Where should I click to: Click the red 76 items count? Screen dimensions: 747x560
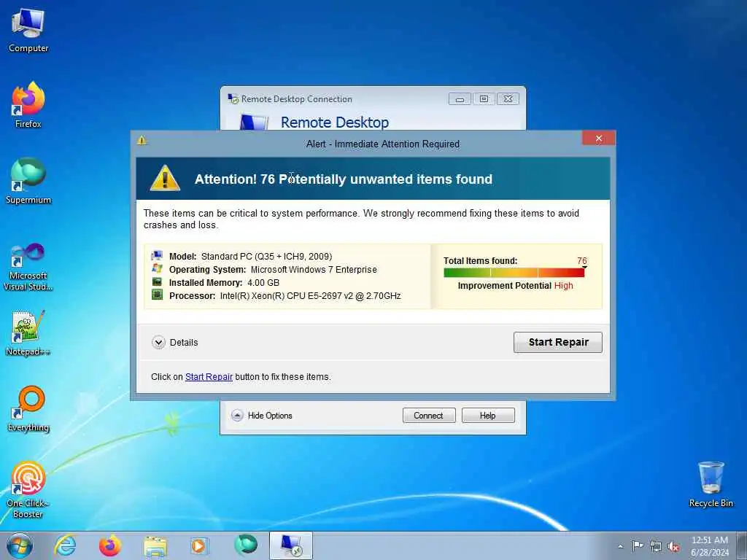point(581,260)
